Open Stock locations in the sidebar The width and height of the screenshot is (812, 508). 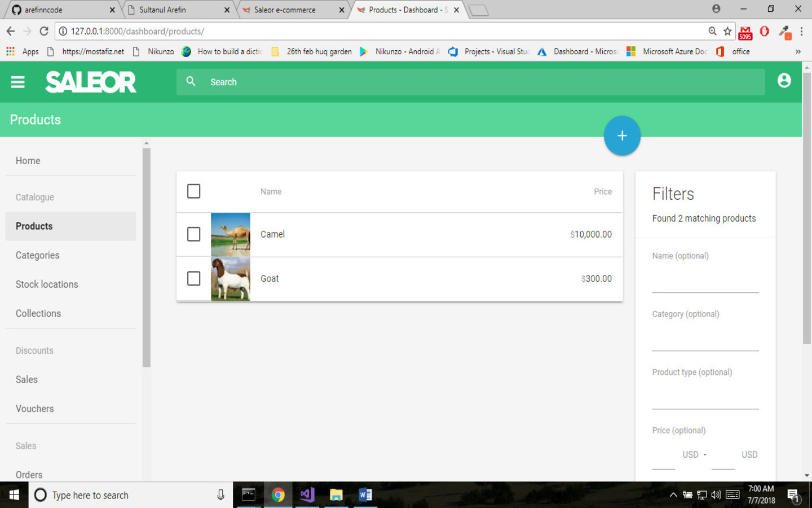pos(47,284)
